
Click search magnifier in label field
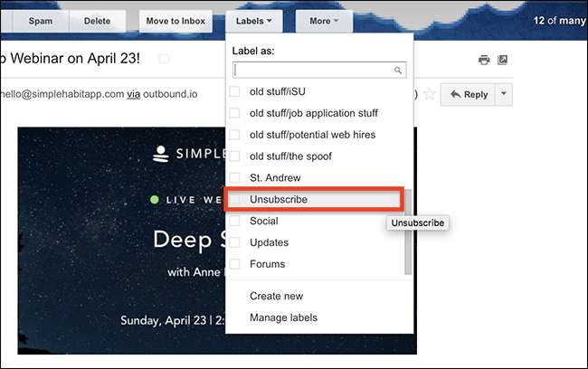(x=398, y=71)
